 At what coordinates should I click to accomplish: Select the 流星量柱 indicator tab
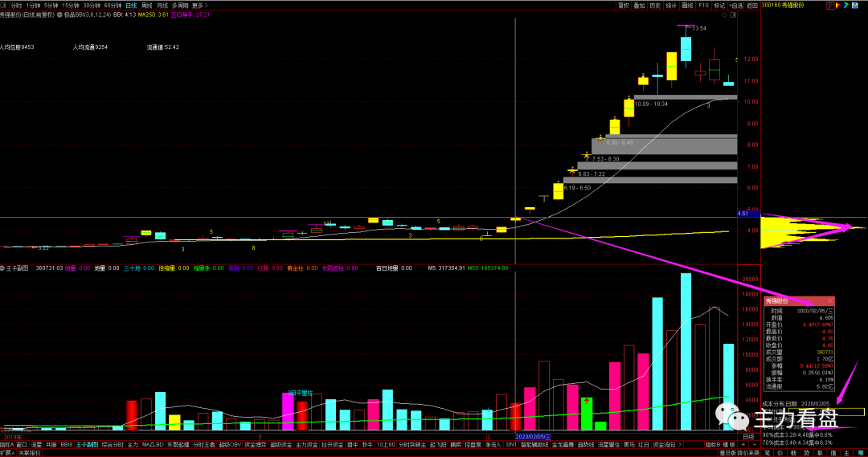click(609, 445)
